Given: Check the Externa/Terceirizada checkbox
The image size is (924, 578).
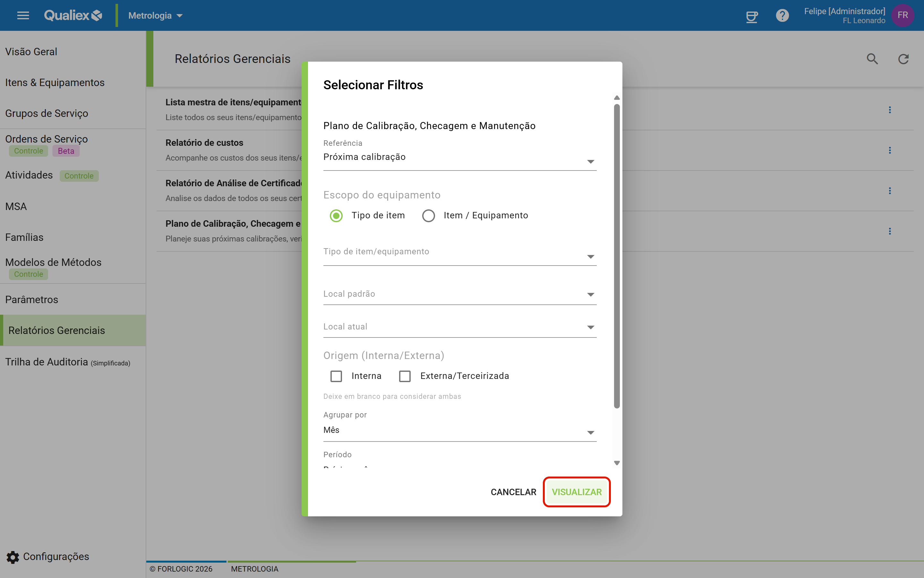Looking at the screenshot, I should click(405, 376).
